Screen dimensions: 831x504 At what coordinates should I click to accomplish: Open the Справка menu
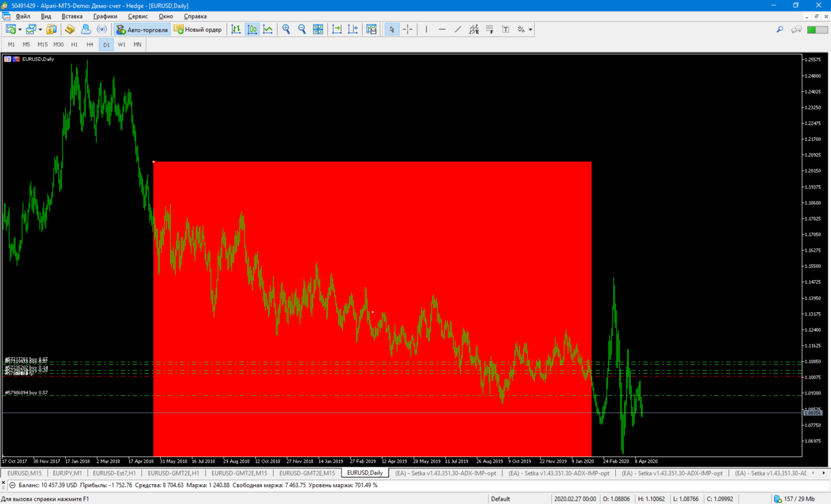click(x=195, y=16)
